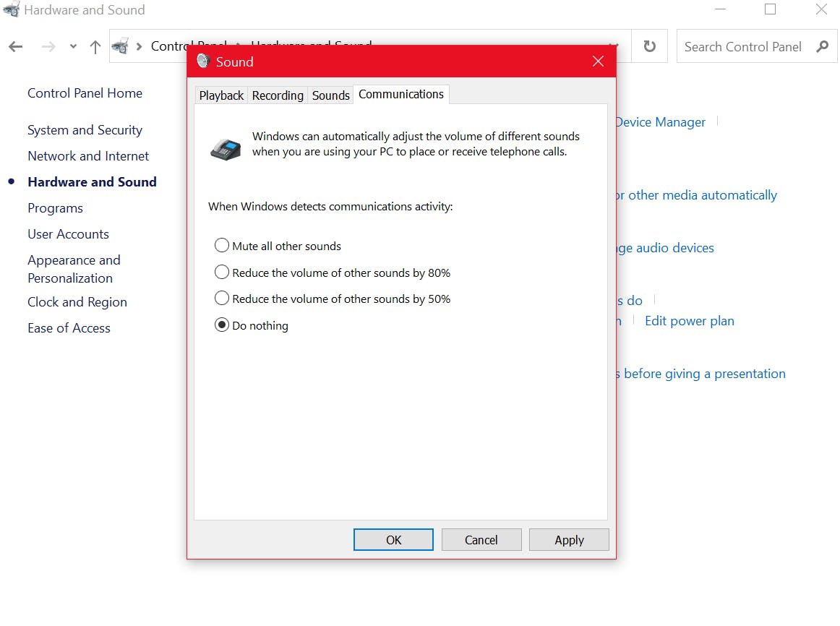This screenshot has width=840, height=626.
Task: Expand the breadcrumb chevron before Control Panel
Action: click(140, 46)
